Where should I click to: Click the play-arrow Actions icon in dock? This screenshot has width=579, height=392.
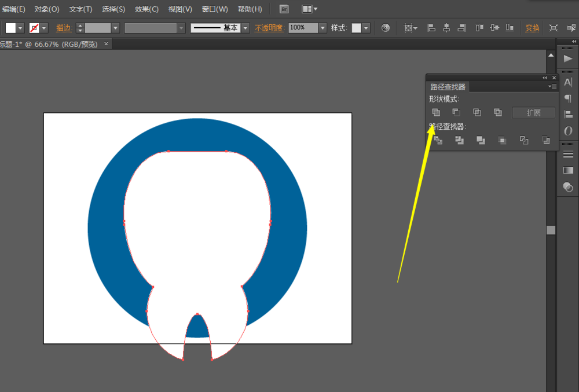pyautogui.click(x=568, y=58)
